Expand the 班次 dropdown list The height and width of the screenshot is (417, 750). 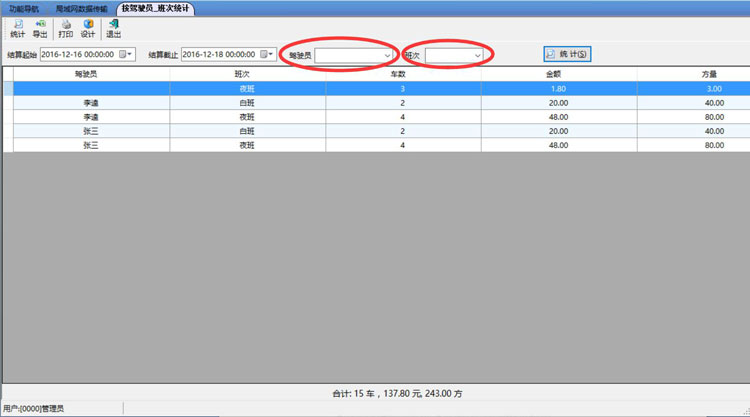[x=478, y=54]
